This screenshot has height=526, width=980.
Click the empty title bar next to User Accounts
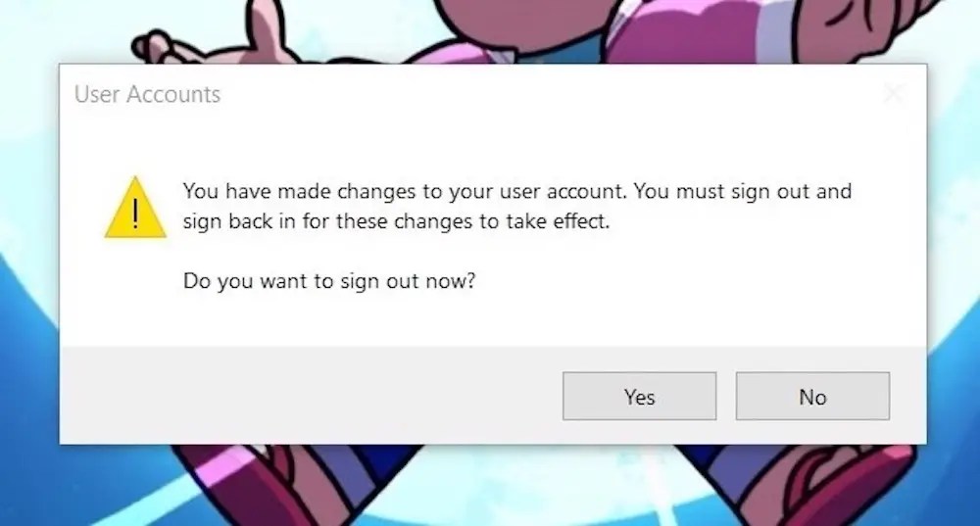(550, 94)
